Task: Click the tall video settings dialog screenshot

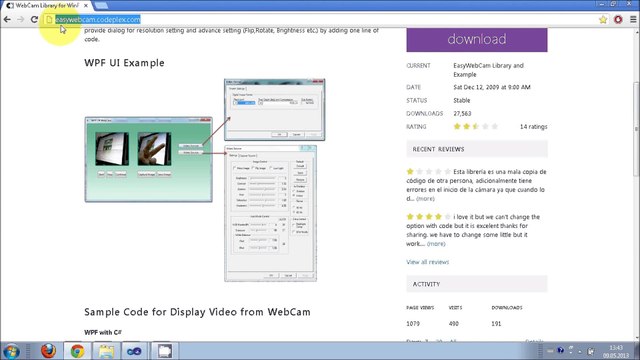Action: 270,213
